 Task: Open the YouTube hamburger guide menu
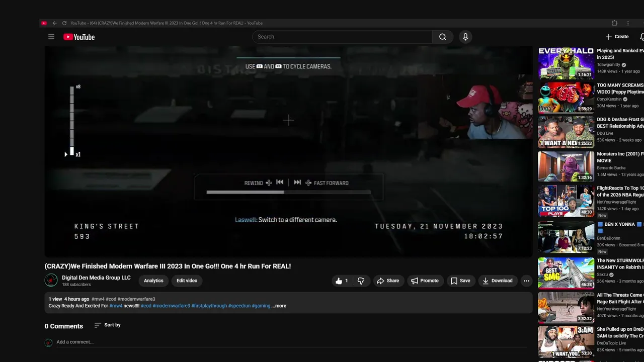coord(51,37)
